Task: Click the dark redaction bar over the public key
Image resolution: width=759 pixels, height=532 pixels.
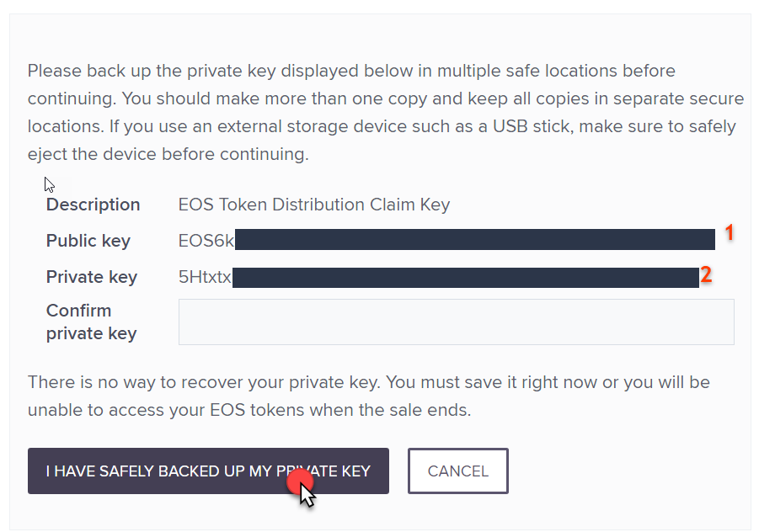Action: [474, 240]
